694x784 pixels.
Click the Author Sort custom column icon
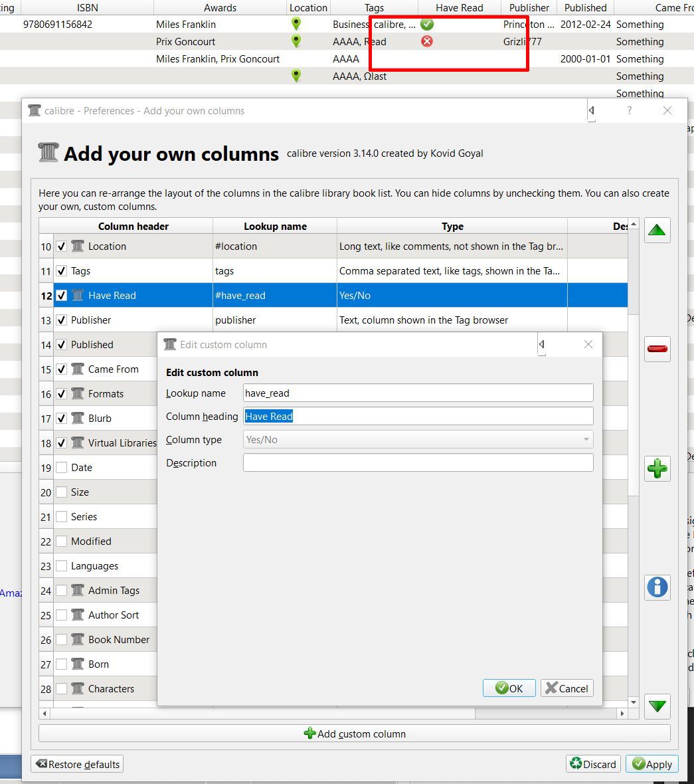click(78, 615)
